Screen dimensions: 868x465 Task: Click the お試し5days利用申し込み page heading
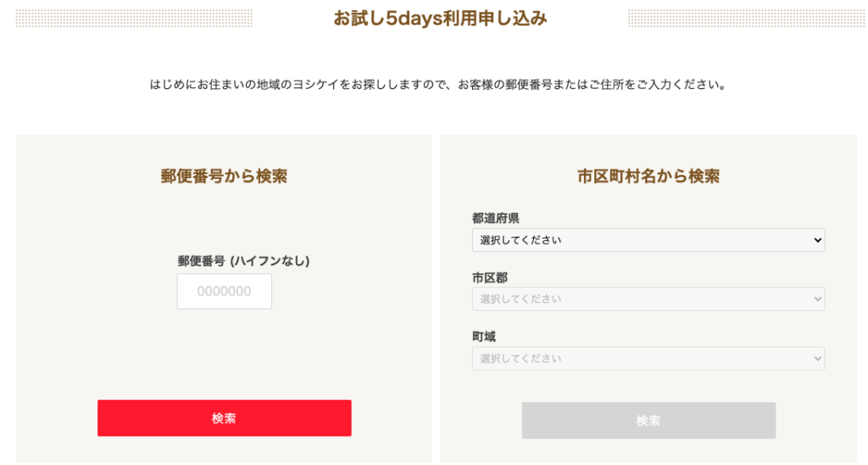tap(440, 18)
